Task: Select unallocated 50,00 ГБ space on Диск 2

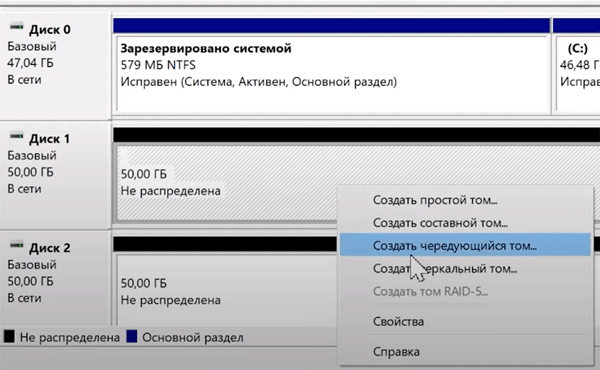Action: coord(226,291)
